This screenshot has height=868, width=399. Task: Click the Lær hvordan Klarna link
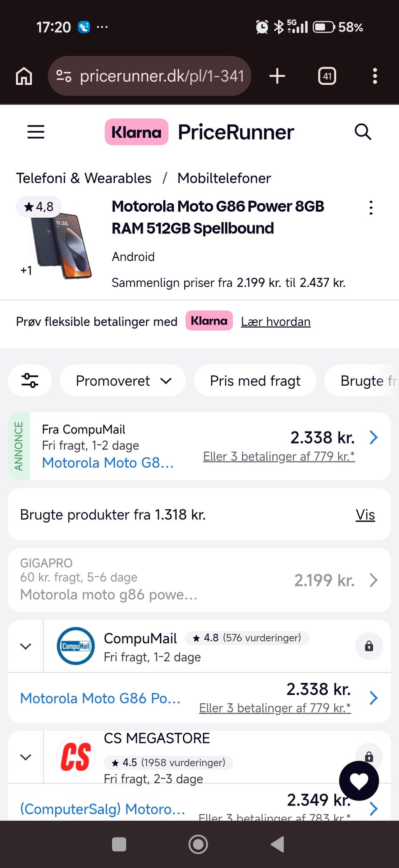coord(276,322)
